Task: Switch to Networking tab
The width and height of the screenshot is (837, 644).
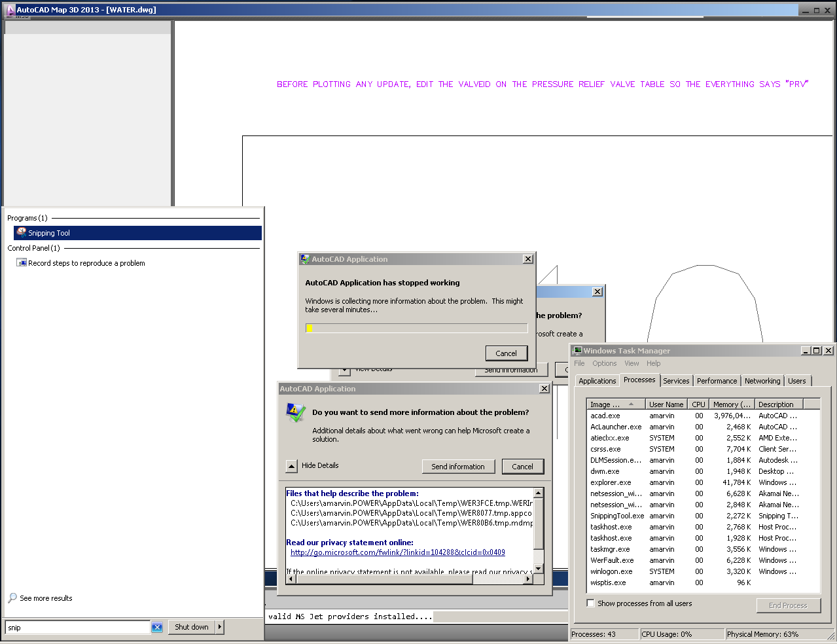Action: click(x=762, y=381)
